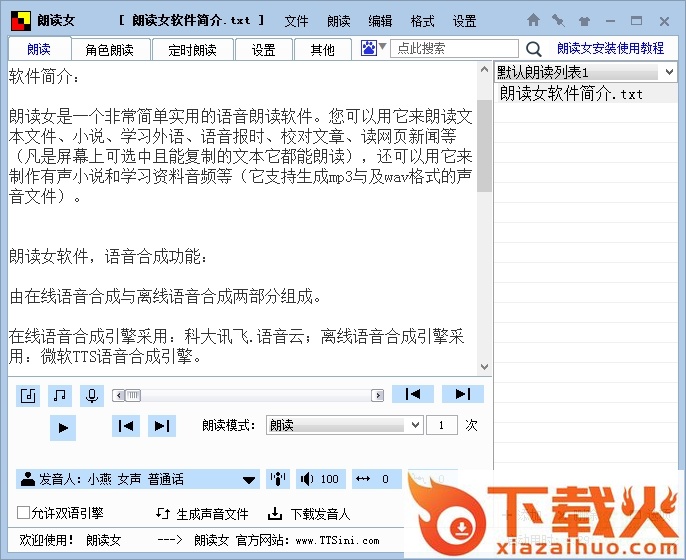
Task: Click left arrow of the progress scrollbar
Action: coord(118,396)
